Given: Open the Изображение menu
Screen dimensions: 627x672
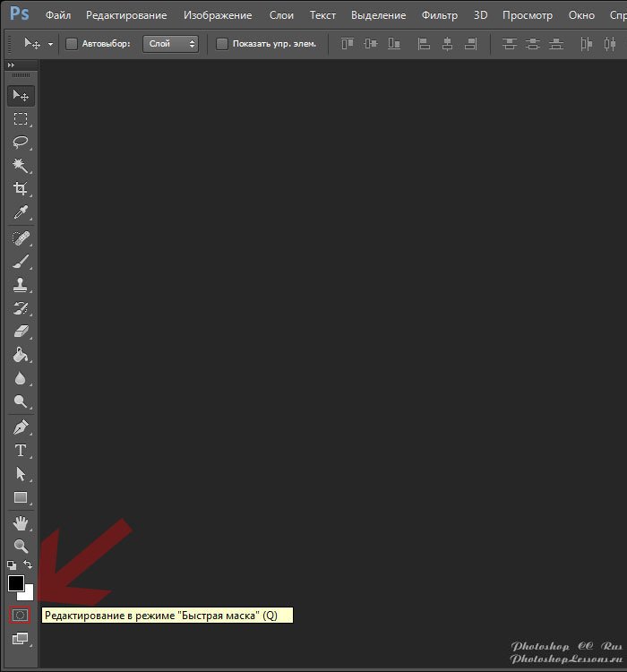Looking at the screenshot, I should tap(218, 15).
